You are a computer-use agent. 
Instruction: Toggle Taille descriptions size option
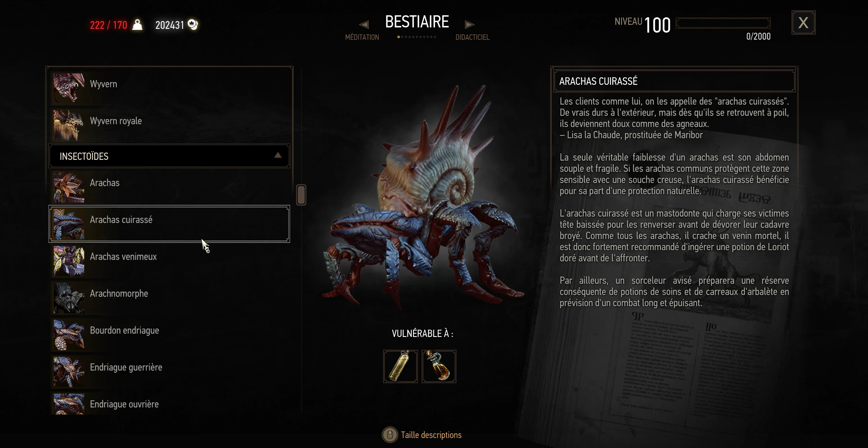coord(431,435)
